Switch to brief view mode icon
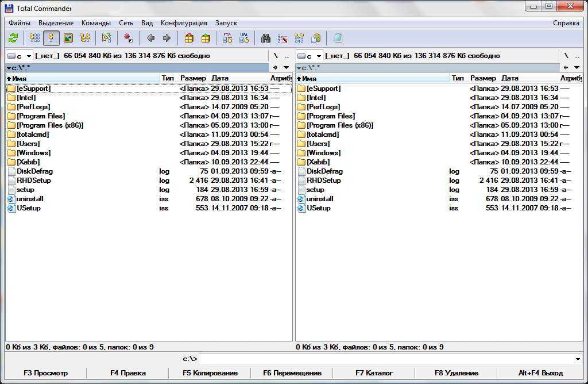Image resolution: width=588 pixels, height=384 pixels. pyautogui.click(x=35, y=39)
